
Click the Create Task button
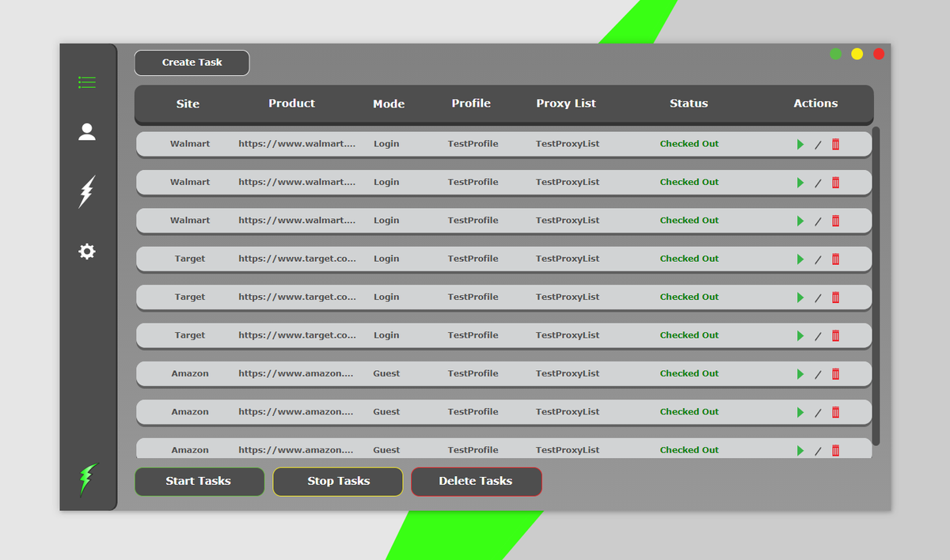coord(192,62)
